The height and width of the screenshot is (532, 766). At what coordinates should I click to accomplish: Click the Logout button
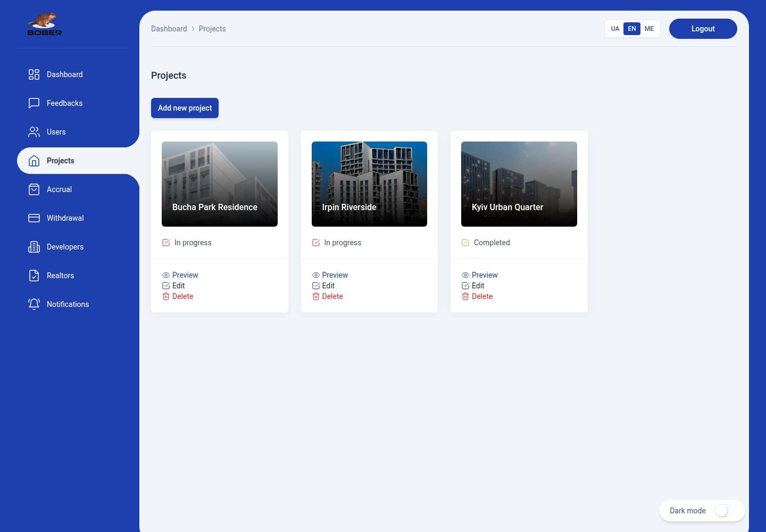pyautogui.click(x=703, y=29)
